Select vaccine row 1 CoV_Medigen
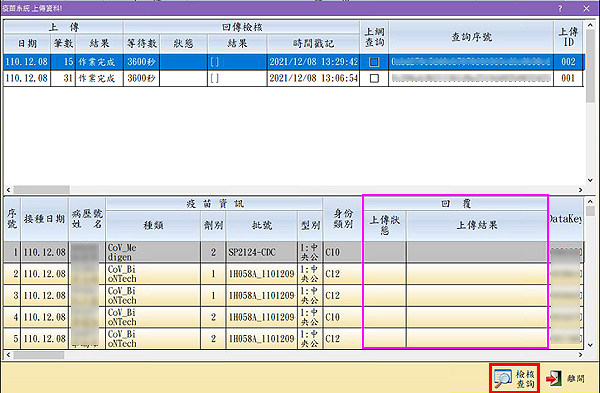The image size is (600, 393). click(x=293, y=252)
